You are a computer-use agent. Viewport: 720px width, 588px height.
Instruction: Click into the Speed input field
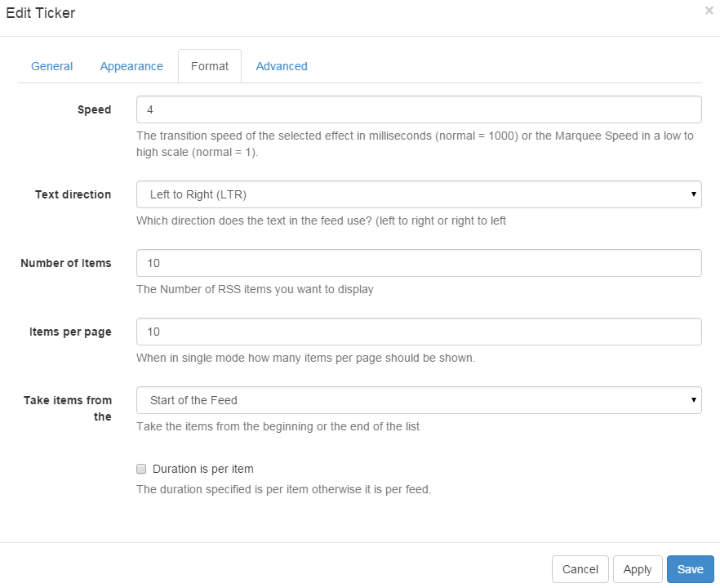pyautogui.click(x=419, y=109)
